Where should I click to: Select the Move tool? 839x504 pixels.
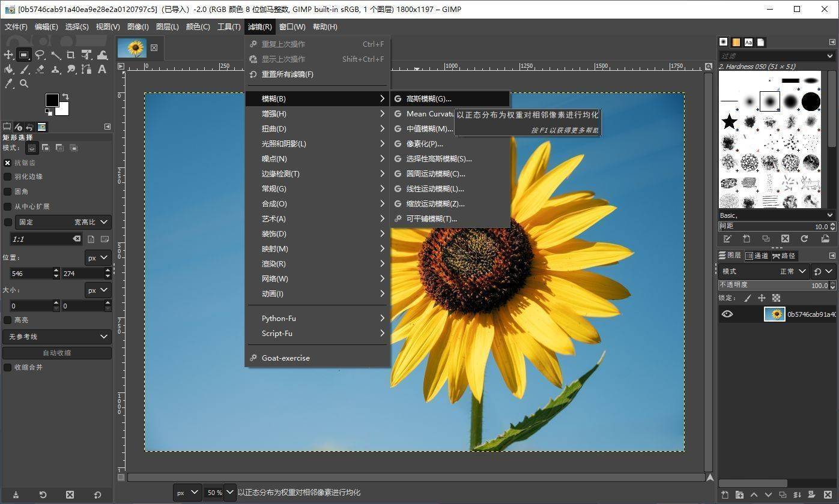[8, 55]
